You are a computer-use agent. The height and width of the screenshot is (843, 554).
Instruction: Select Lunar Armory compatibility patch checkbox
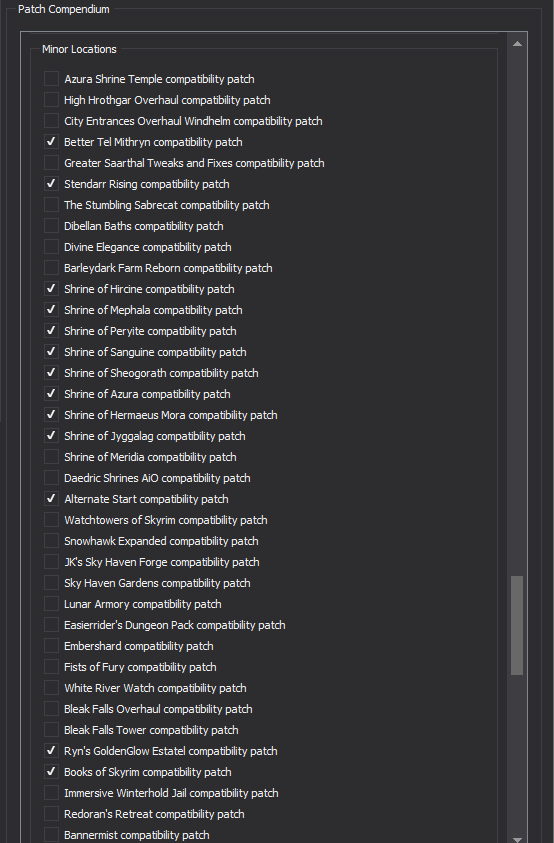point(51,603)
